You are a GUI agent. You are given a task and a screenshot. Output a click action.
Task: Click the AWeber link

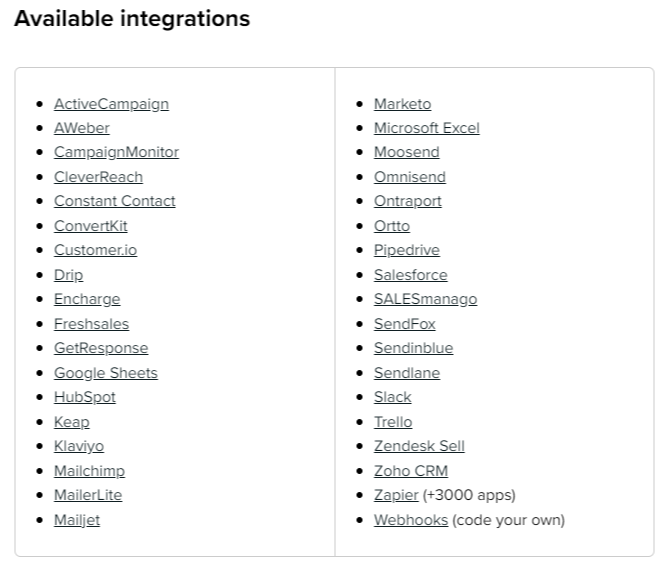click(x=82, y=128)
